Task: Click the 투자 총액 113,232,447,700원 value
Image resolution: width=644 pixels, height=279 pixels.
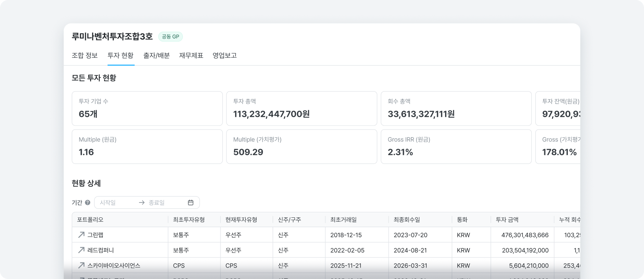Action: click(272, 114)
